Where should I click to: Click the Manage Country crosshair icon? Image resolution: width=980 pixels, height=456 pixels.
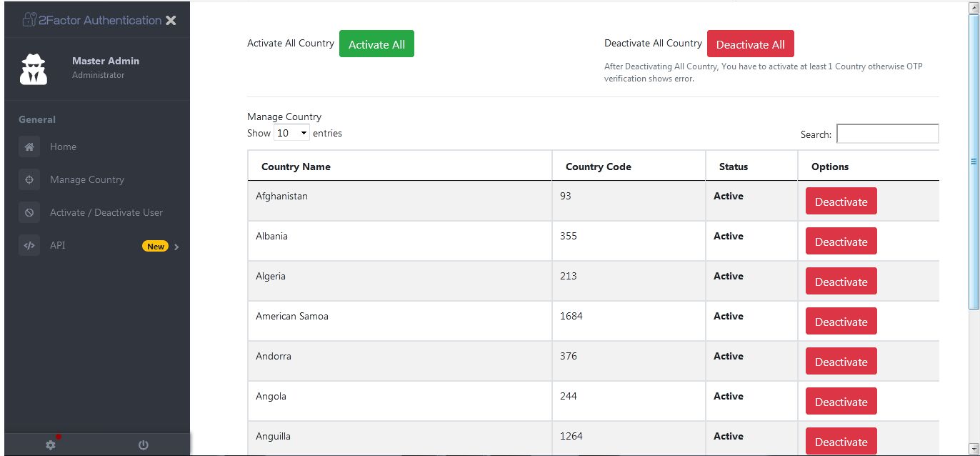(x=29, y=180)
